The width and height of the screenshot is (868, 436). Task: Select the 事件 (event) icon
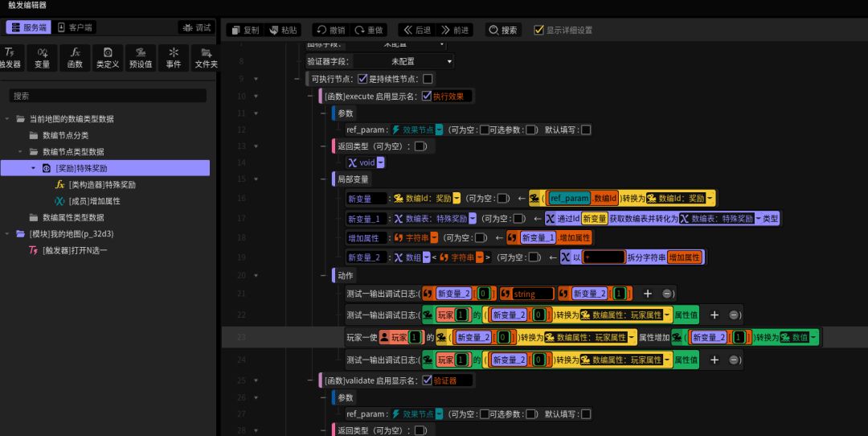pyautogui.click(x=174, y=56)
